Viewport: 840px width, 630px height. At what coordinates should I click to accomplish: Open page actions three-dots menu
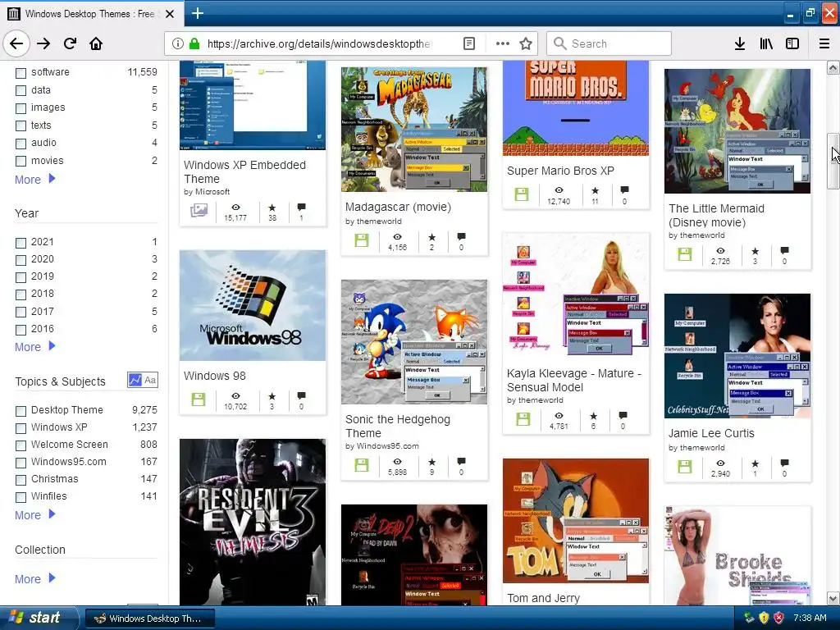coord(502,43)
